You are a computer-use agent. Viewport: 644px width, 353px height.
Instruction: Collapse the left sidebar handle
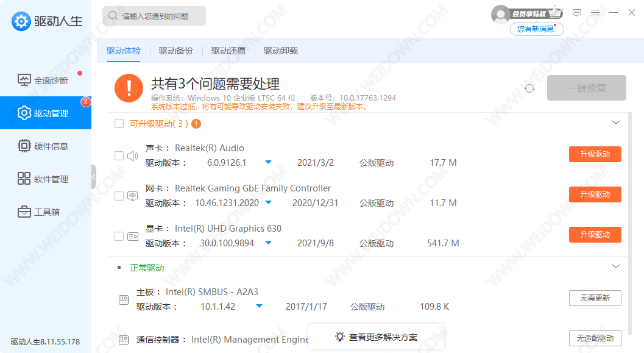click(94, 177)
